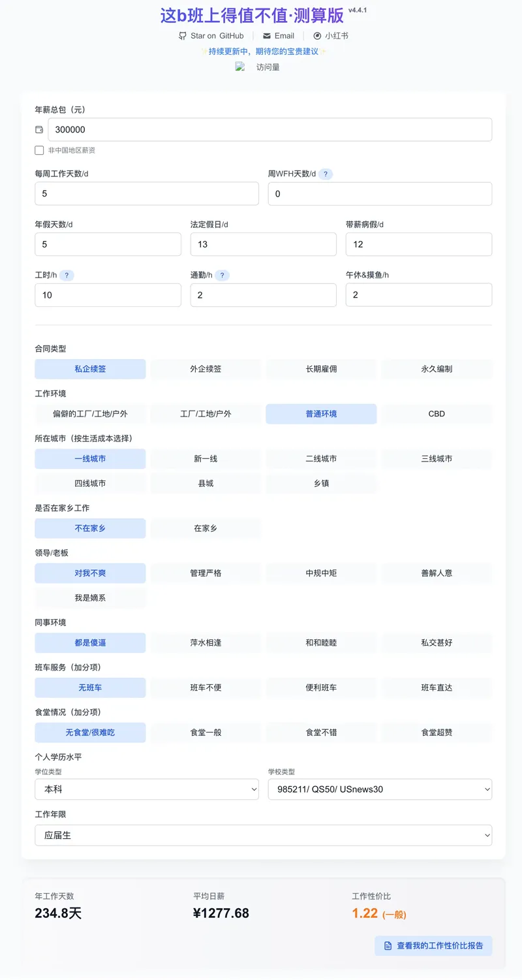This screenshot has width=522, height=980.
Task: Open the 工作年限 experience dropdown
Action: (x=263, y=835)
